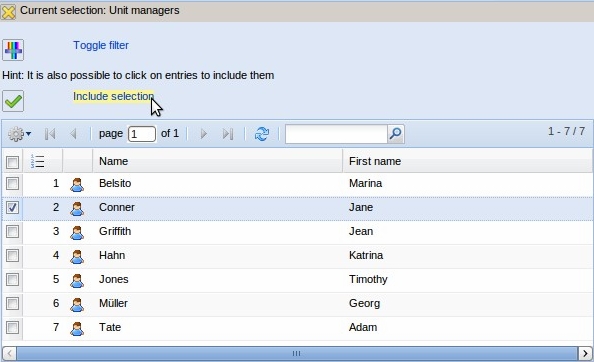Sort by the Name column header
594x362 pixels.
pos(217,161)
